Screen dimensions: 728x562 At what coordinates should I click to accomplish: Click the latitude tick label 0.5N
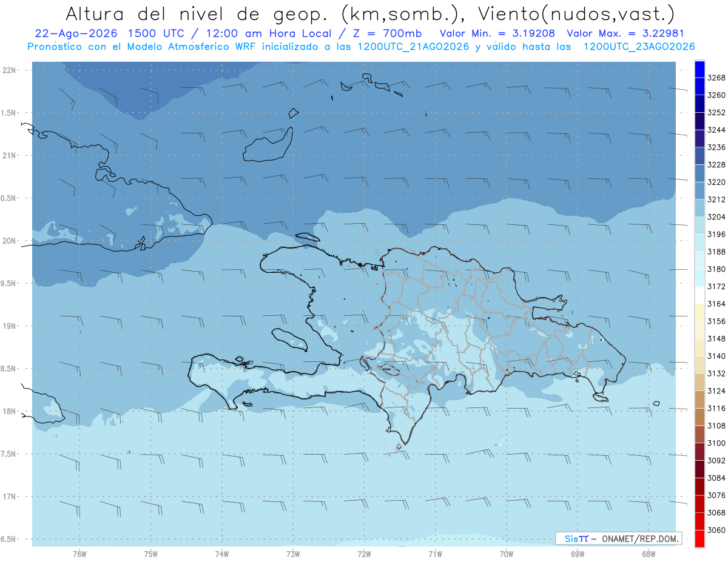(9, 198)
